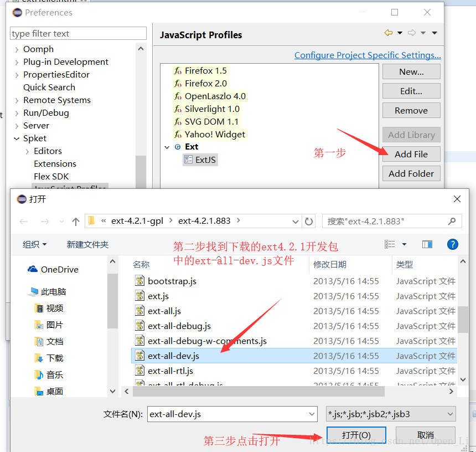Select Extensions under Spket
Viewport: 476px width, 452px height.
[x=55, y=164]
